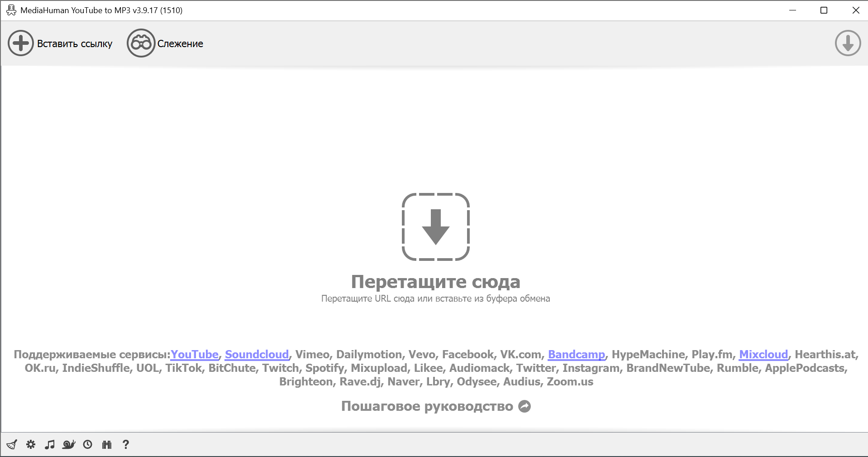Click the arrow icon beside 'Пошаговое руководство'
Image resolution: width=868 pixels, height=457 pixels.
pyautogui.click(x=525, y=406)
